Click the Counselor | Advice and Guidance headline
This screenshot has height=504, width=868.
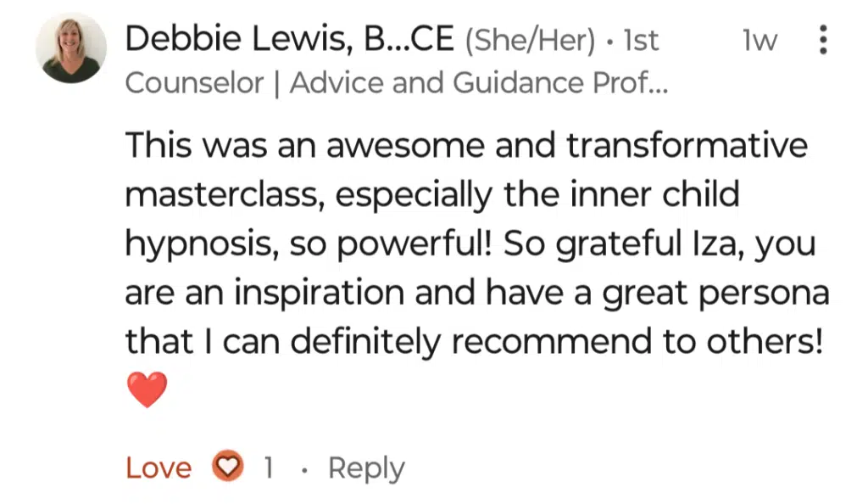pyautogui.click(x=397, y=83)
